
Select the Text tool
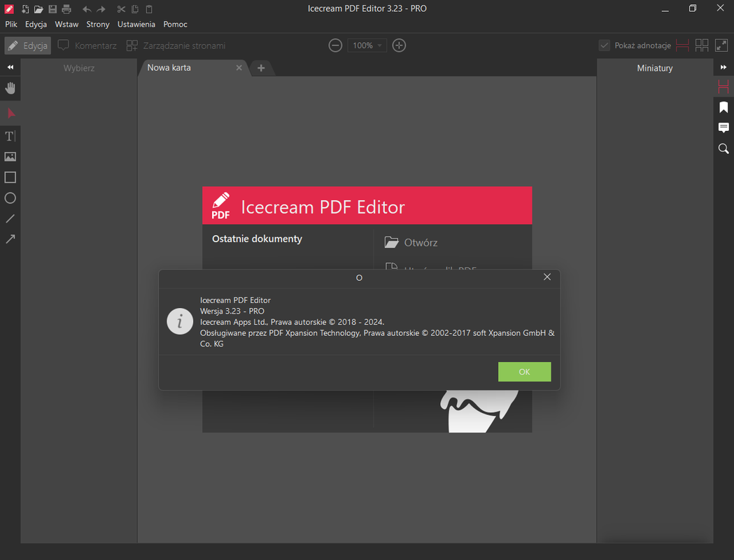10,136
